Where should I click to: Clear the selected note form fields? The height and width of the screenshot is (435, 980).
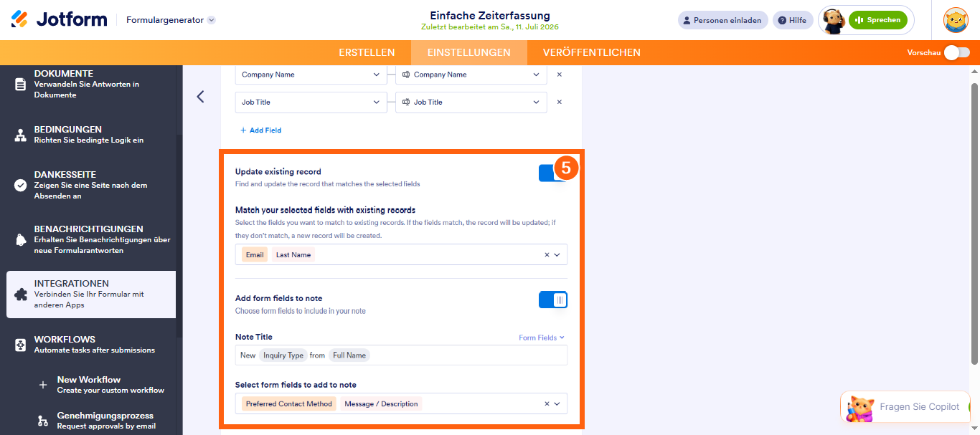coord(547,403)
